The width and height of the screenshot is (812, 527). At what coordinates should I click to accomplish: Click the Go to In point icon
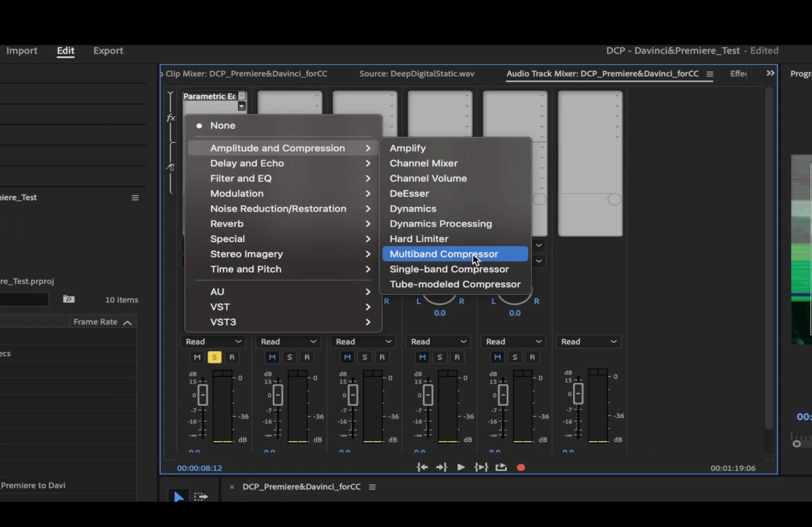(x=422, y=467)
